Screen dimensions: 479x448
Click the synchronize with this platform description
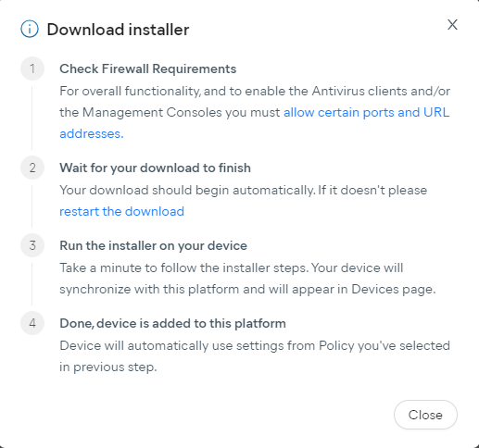(247, 279)
